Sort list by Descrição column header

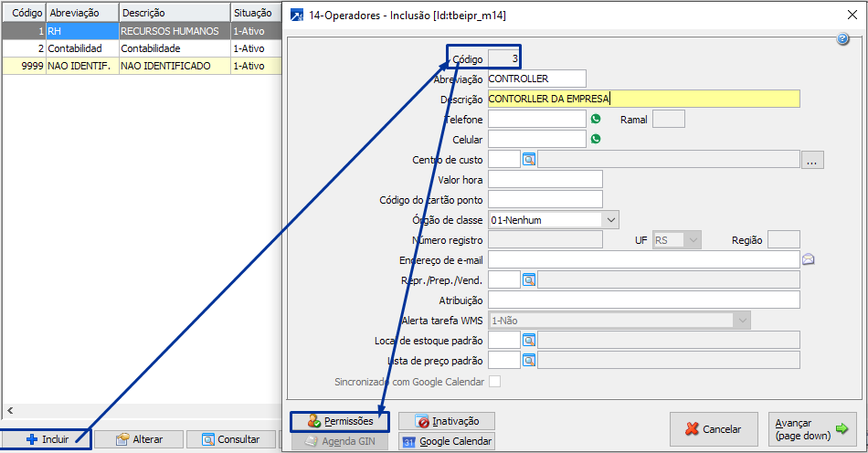click(x=175, y=13)
